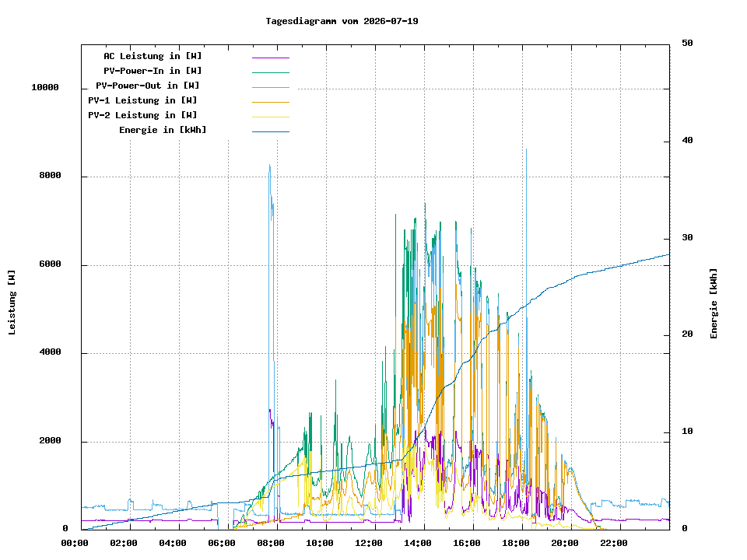Click the time label "22:00"

point(614,544)
